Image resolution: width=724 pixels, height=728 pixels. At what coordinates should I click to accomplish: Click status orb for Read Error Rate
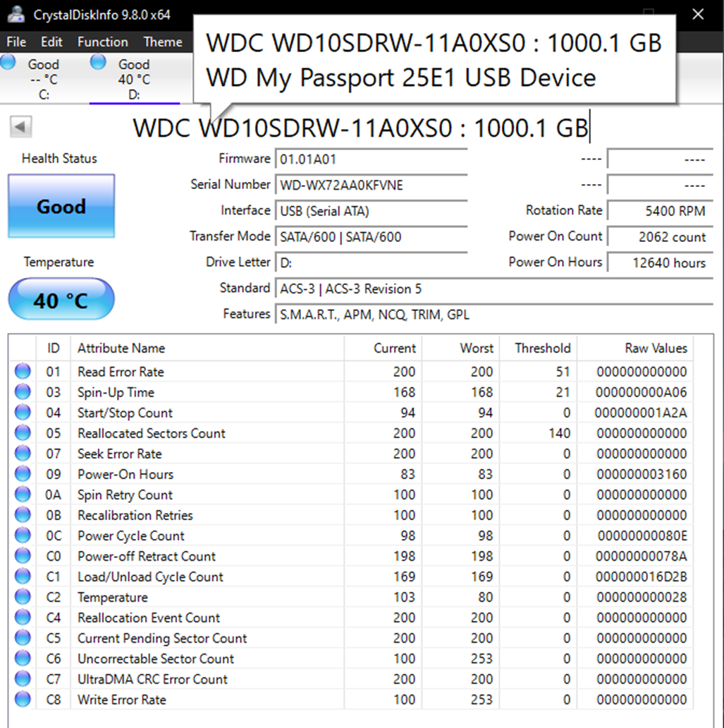(23, 372)
